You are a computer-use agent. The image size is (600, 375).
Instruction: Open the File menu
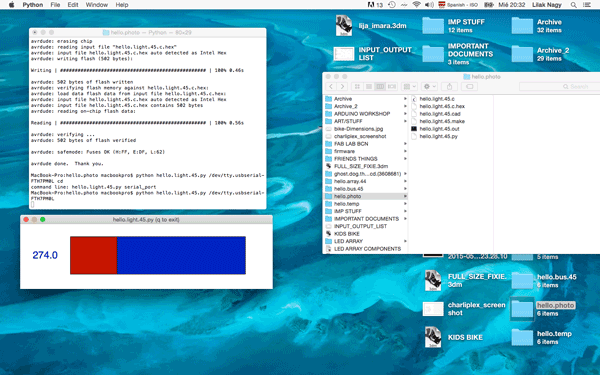[55, 5]
